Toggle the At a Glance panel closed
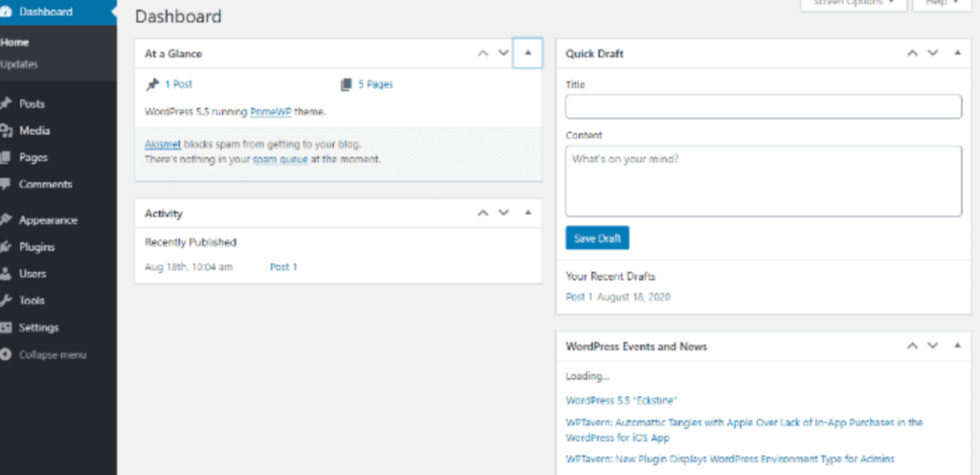 click(x=527, y=54)
